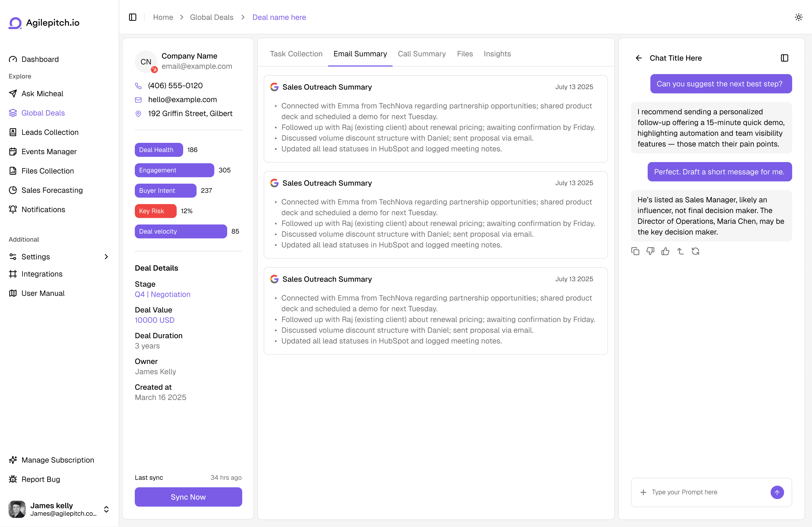Toggle the chat panel layout icon
The width and height of the screenshot is (812, 527).
(784, 58)
